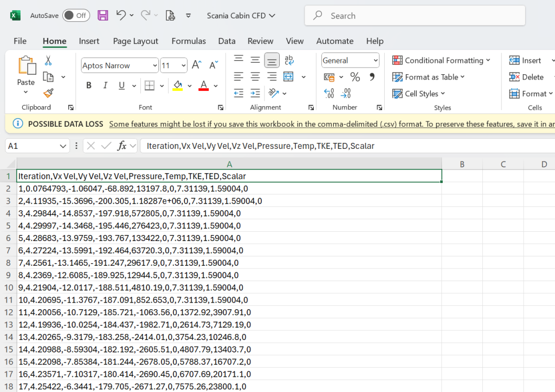
Task: Click the Merge and Center icon
Action: click(288, 76)
